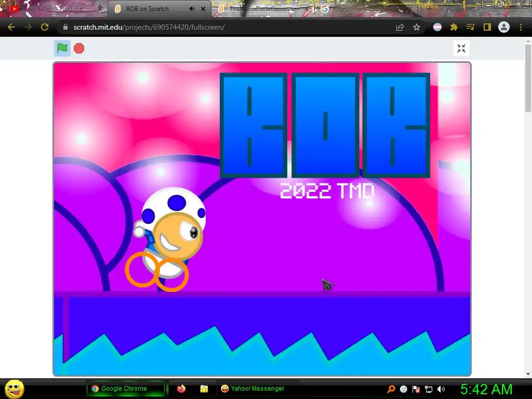Screen dimensions: 532x399
Task: Click the 2022 TMD text
Action: tap(327, 191)
